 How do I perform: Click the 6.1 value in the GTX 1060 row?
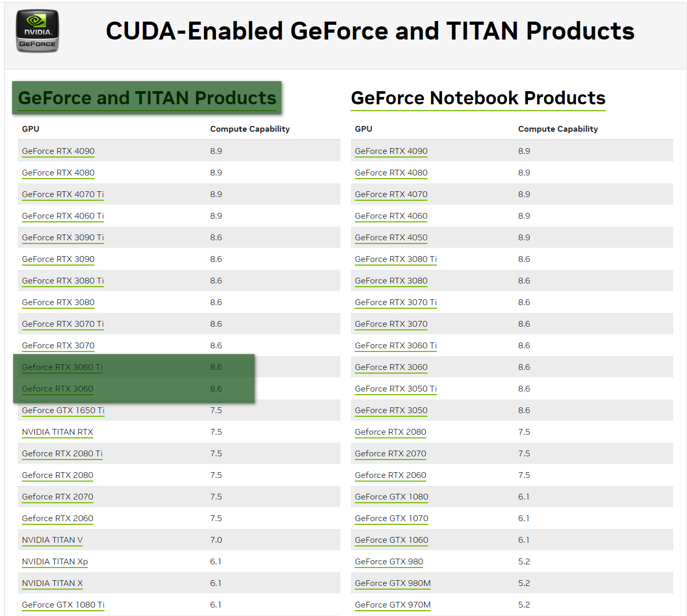pos(524,540)
